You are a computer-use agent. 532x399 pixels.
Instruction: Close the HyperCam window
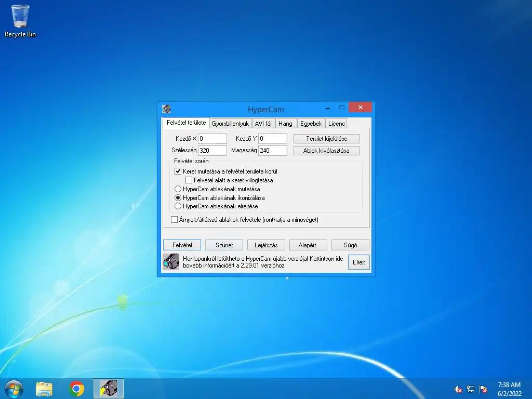point(361,107)
